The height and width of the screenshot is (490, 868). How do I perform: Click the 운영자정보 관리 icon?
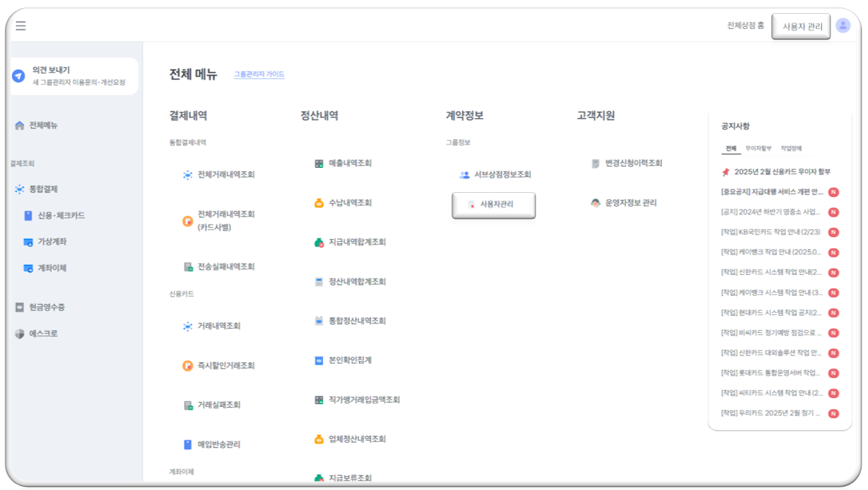point(595,203)
